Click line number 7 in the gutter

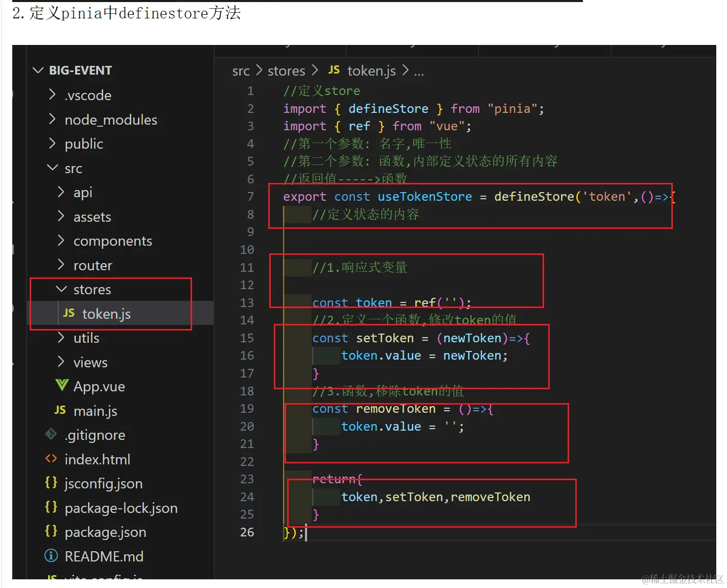(250, 197)
